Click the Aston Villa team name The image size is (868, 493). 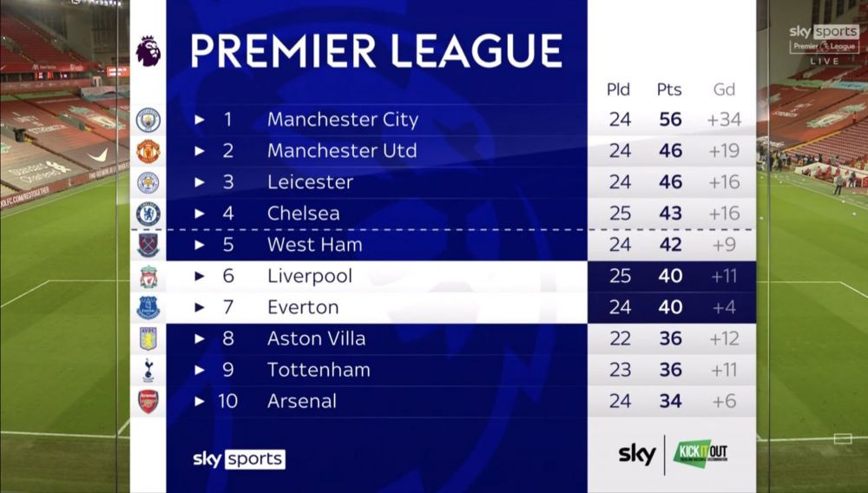(316, 339)
